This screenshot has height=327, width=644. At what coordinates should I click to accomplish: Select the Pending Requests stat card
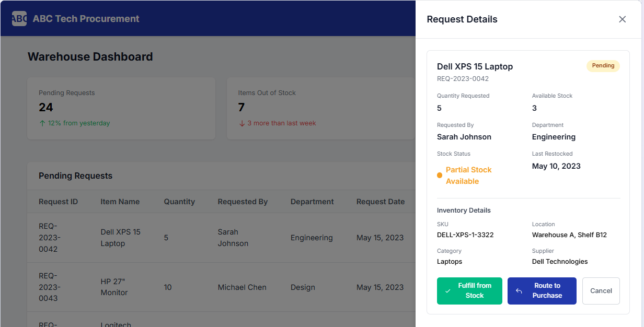[121, 108]
